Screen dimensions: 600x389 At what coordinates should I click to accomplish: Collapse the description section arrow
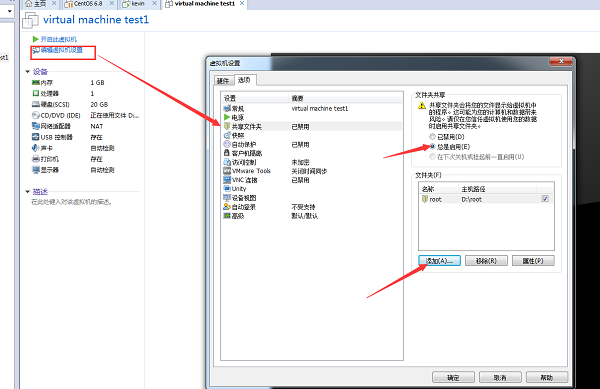[x=28, y=192]
